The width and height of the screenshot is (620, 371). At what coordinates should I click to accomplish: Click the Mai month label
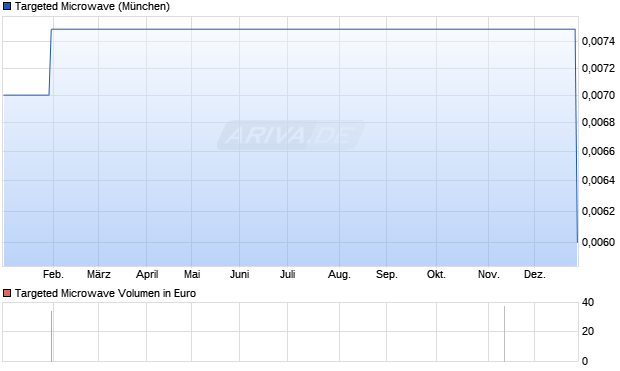point(192,274)
